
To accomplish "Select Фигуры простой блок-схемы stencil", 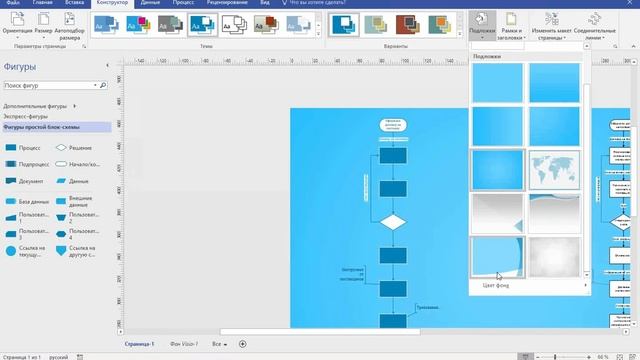I will pyautogui.click(x=57, y=127).
